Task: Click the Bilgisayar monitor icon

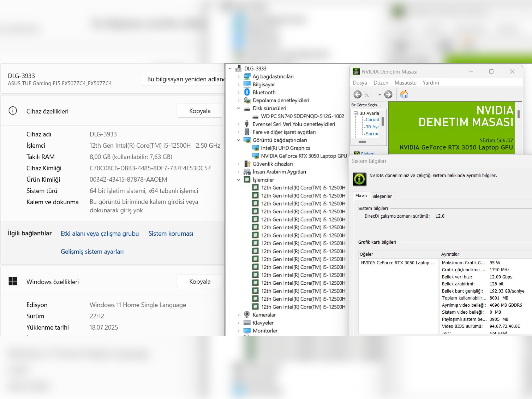Action: (x=247, y=84)
